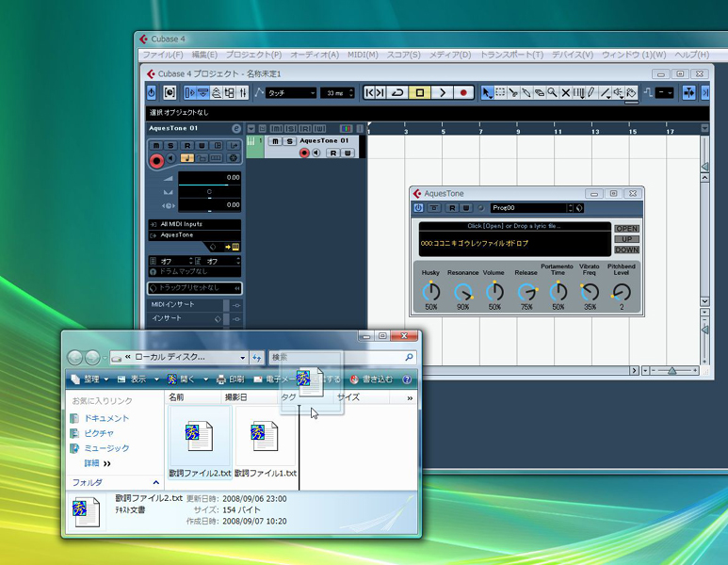Enable Write automation on track list row
The width and height of the screenshot is (728, 565).
(348, 153)
